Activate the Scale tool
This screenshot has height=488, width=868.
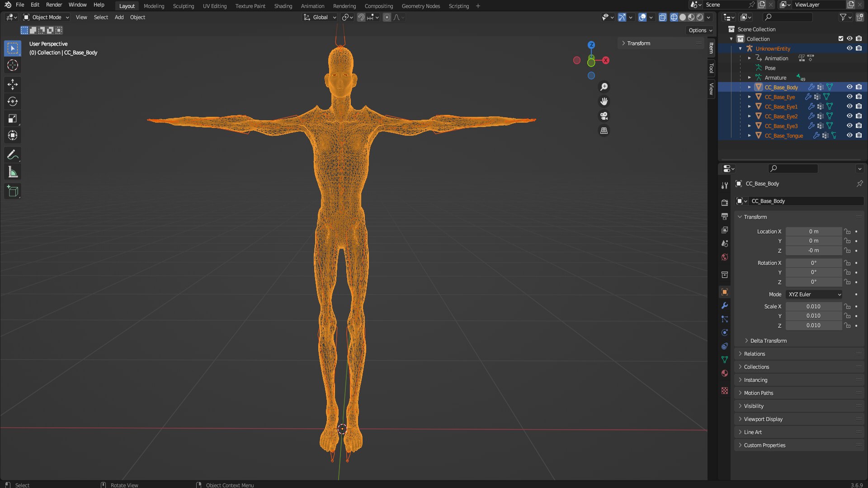13,118
